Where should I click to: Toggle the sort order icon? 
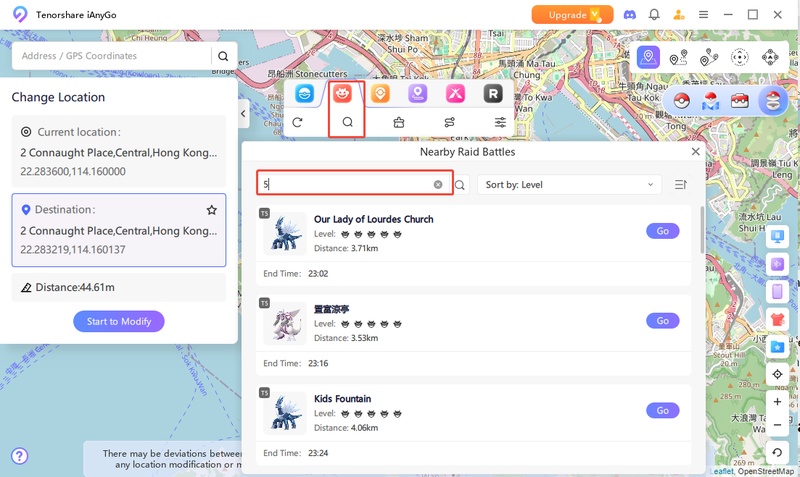coord(681,185)
